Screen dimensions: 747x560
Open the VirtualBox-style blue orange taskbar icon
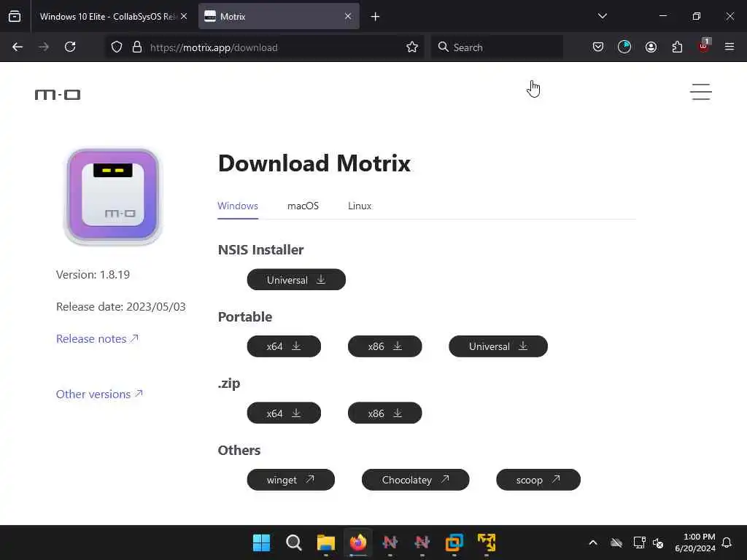pyautogui.click(x=454, y=542)
